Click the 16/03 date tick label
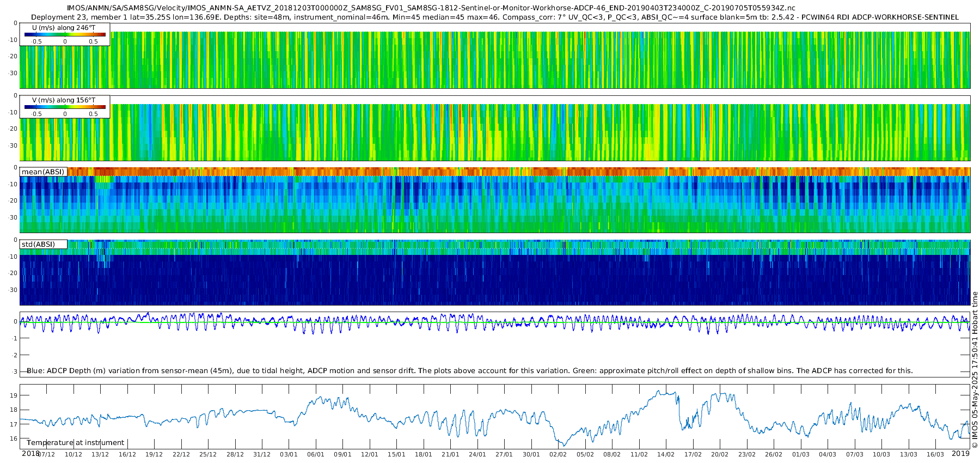This screenshot has width=980, height=463. [935, 454]
